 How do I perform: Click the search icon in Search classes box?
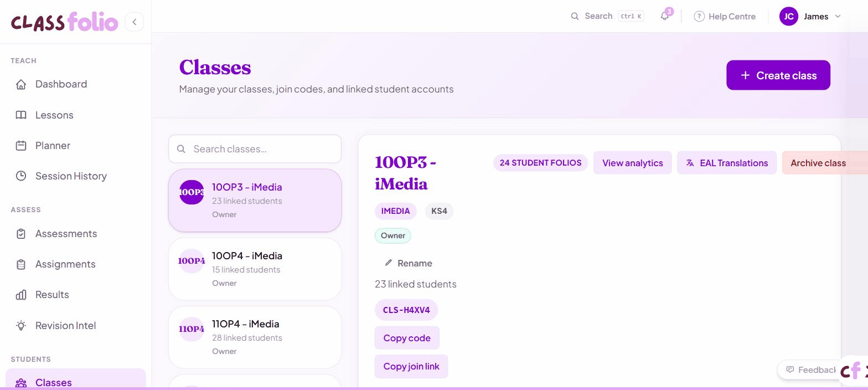(181, 149)
